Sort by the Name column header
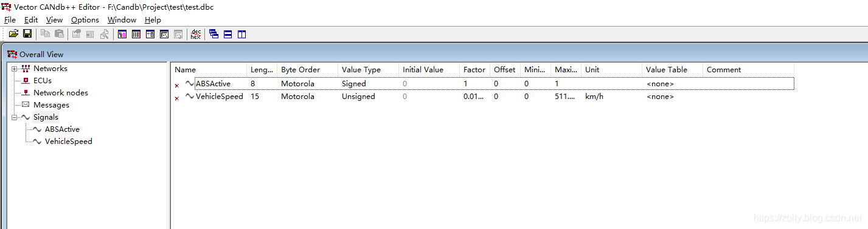The height and width of the screenshot is (229, 868). pyautogui.click(x=209, y=70)
